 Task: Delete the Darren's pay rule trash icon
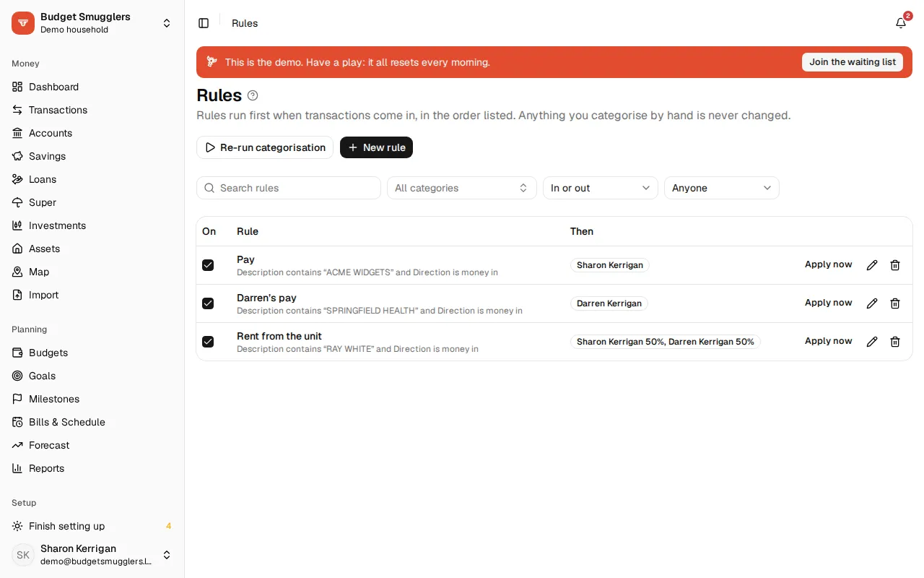[895, 303]
